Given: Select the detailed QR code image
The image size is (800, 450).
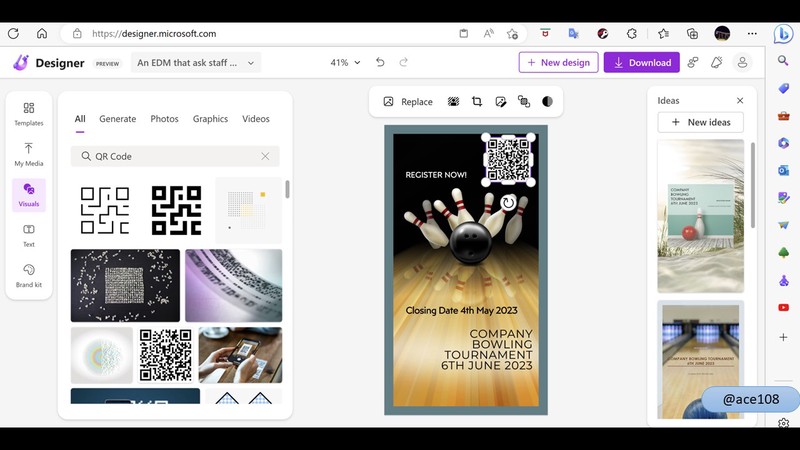Looking at the screenshot, I should coord(166,355).
